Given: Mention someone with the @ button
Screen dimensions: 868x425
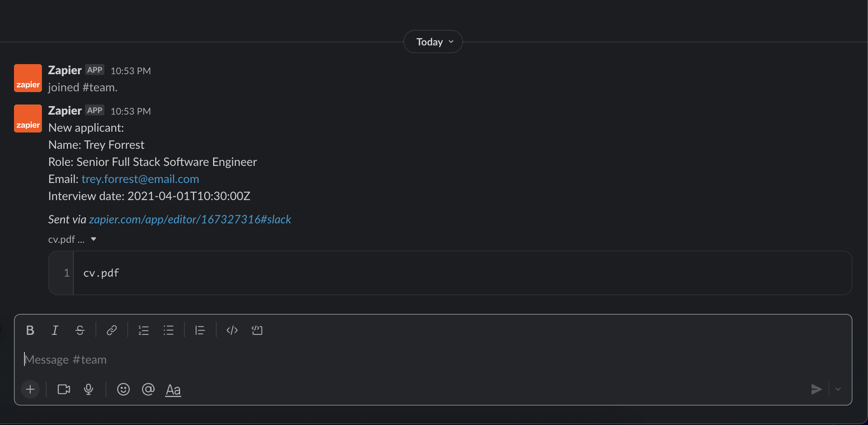Looking at the screenshot, I should 148,389.
